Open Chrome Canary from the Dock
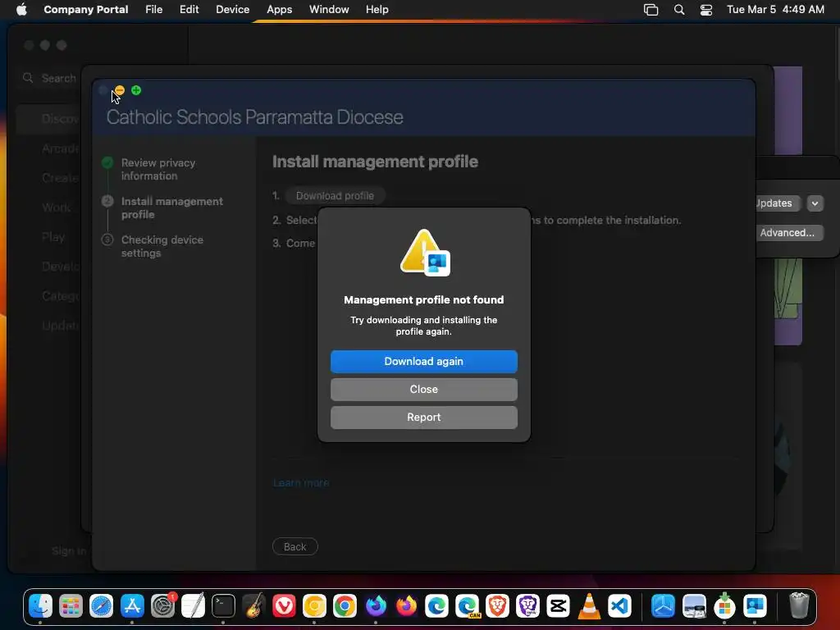 (x=314, y=606)
